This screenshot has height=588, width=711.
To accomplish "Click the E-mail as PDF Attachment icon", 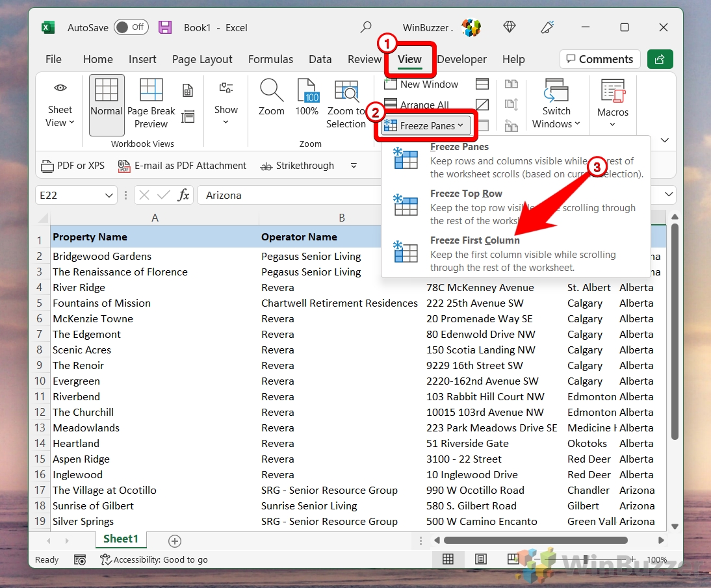I will [183, 165].
